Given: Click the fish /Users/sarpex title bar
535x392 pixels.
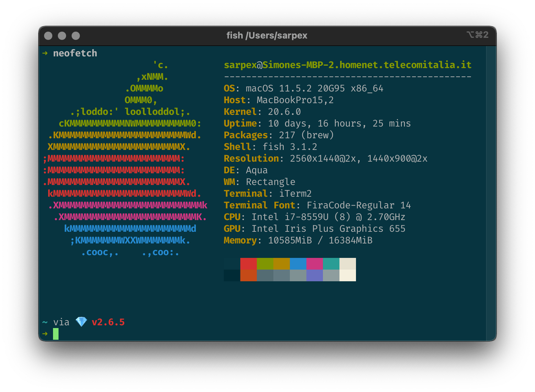Looking at the screenshot, I should click(x=267, y=35).
